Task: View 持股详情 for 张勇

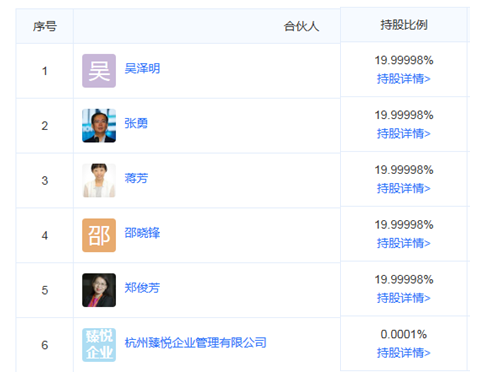Action: [404, 134]
